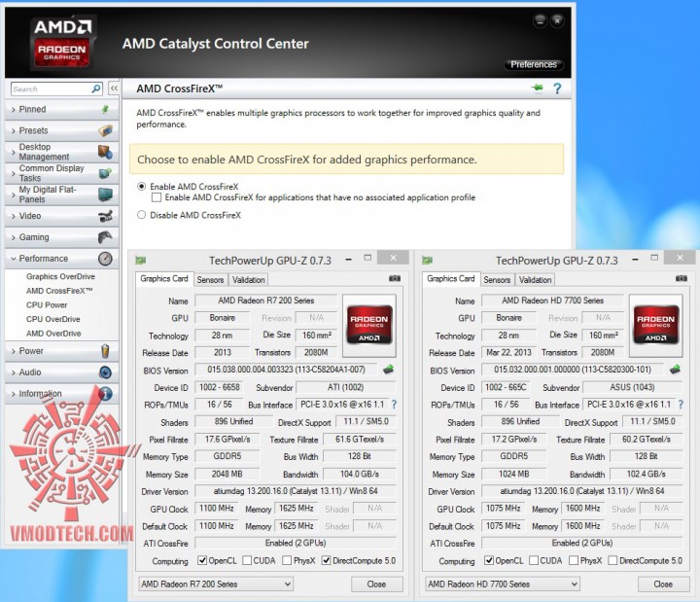Viewport: 700px width, 602px height.
Task: Click Close button in HD 7700 GPU-Z window
Action: click(x=663, y=584)
